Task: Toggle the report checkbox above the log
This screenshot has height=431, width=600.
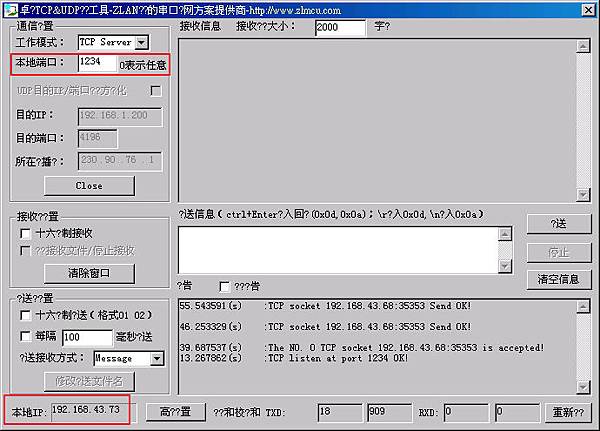Action: click(225, 286)
